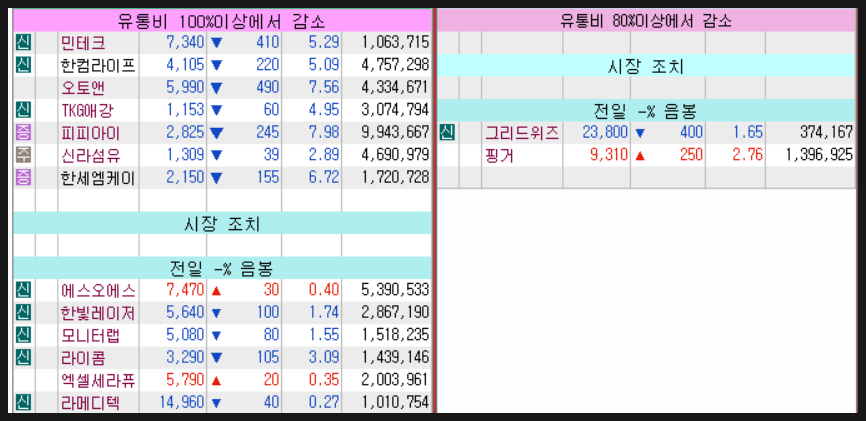This screenshot has width=866, height=421.
Task: Click price 5,790 for 엑셀세라퓨
Action: (x=185, y=380)
